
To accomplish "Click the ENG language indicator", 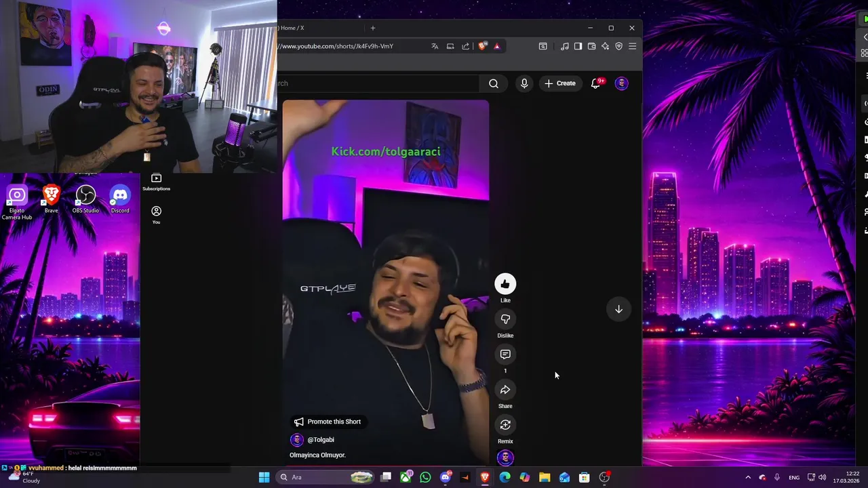I will coord(794,477).
